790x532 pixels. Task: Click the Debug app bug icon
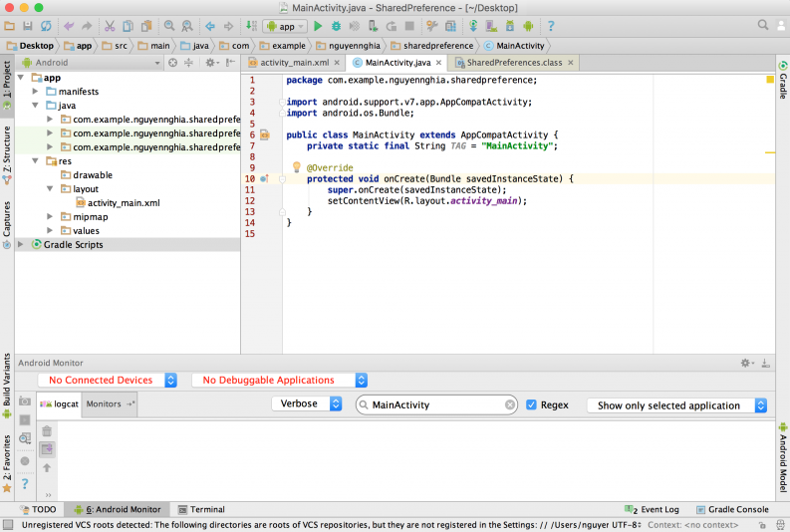(337, 26)
